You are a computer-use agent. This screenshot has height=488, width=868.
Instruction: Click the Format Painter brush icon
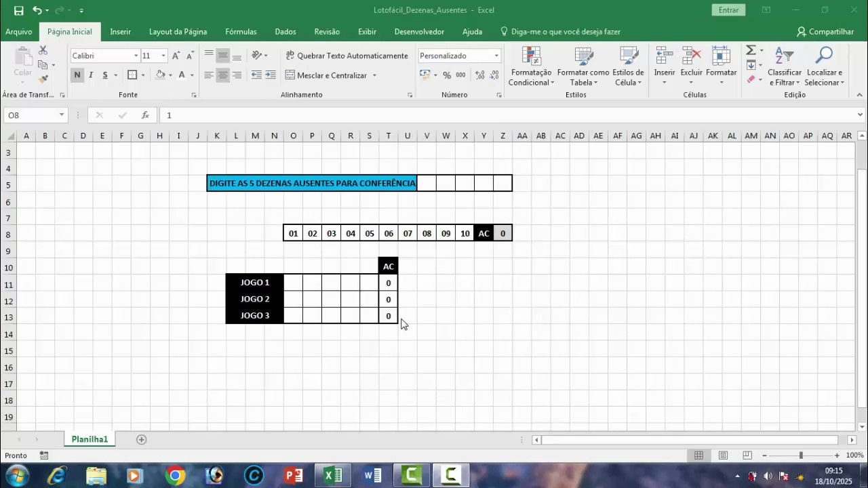pos(43,79)
